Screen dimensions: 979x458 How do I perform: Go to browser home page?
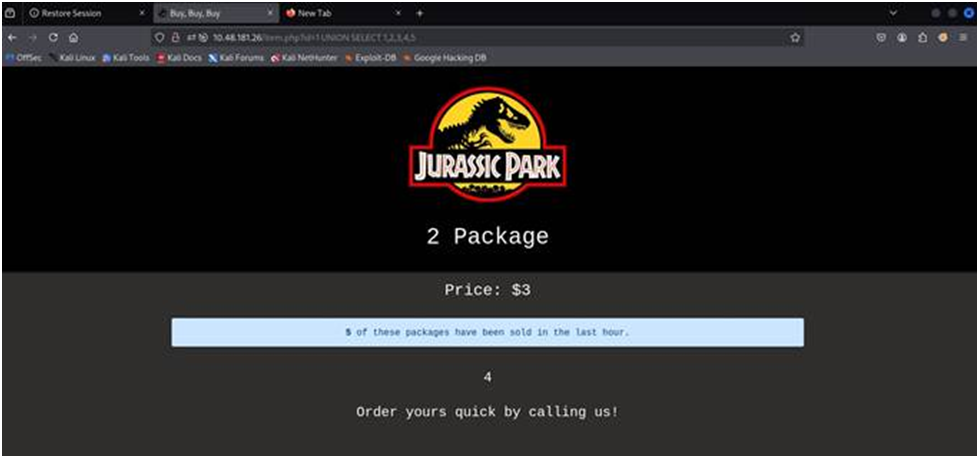74,38
